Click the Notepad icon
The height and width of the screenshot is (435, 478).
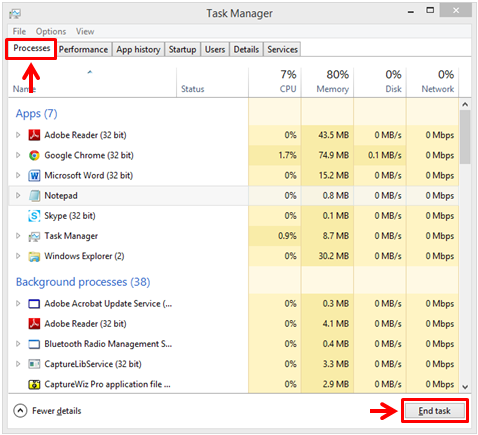[x=34, y=196]
